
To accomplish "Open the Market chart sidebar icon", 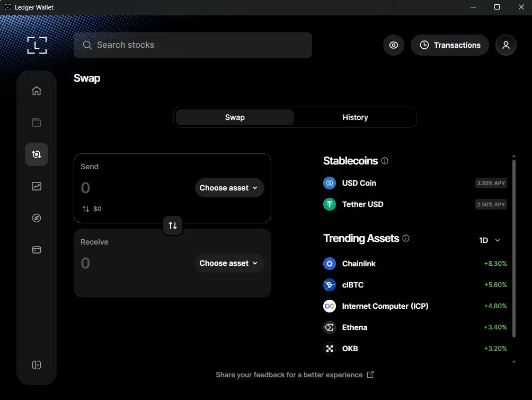I will (37, 186).
